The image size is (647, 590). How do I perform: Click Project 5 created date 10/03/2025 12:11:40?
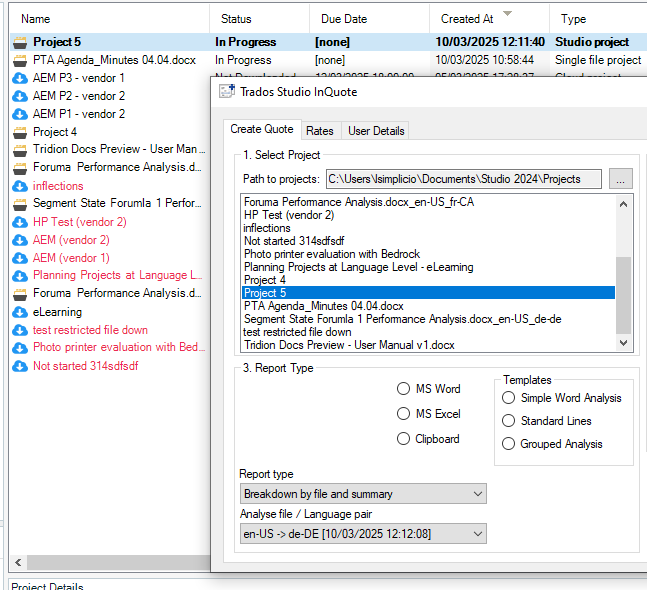(x=490, y=42)
